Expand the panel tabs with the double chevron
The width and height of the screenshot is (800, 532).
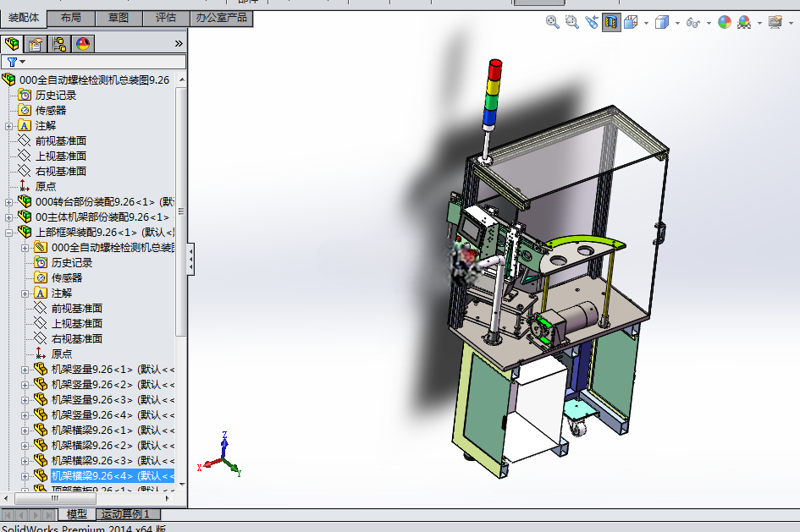[x=179, y=44]
